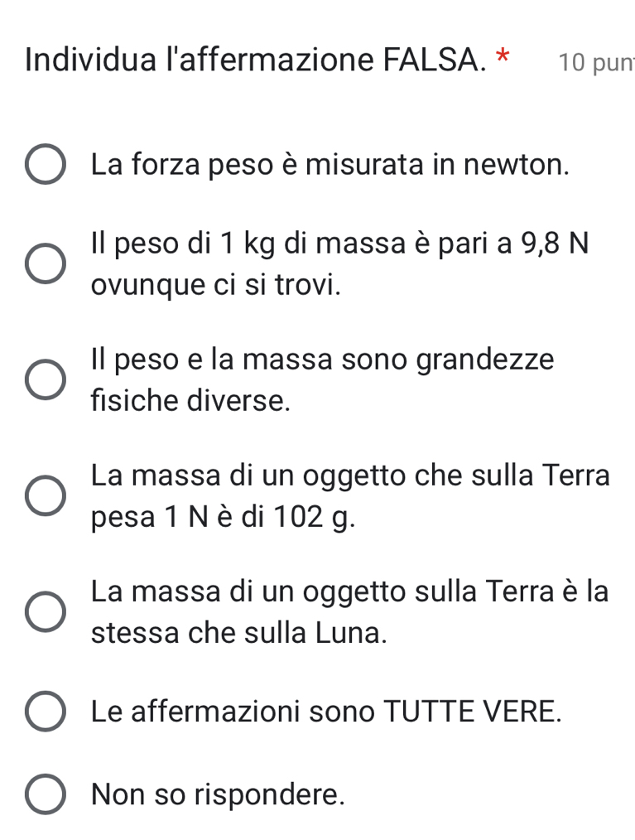The width and height of the screenshot is (635, 840).
Task: Choose the 'Le affermazioni sono TUTTE VERE' radio button
Action: 45,712
